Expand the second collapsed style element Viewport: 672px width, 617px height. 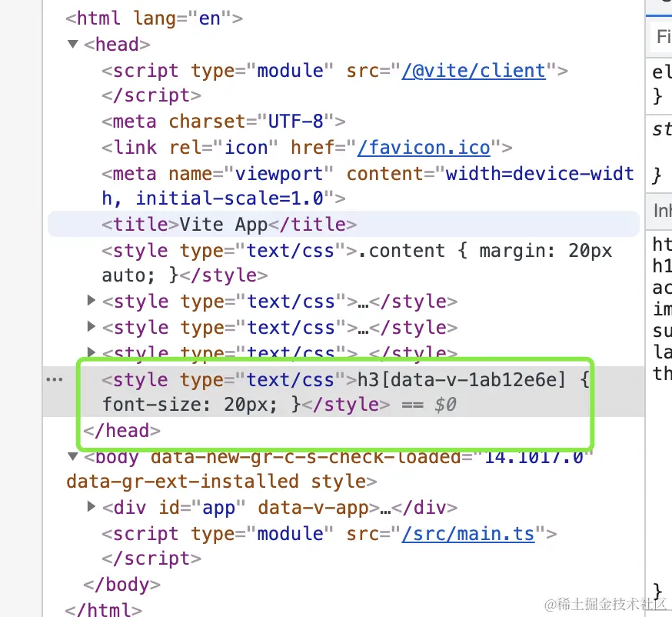[x=91, y=327]
